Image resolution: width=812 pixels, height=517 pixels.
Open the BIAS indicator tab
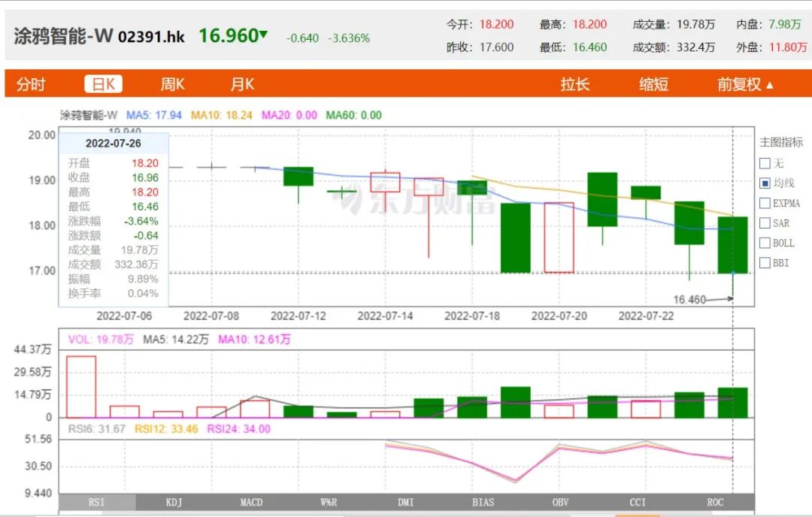click(483, 502)
